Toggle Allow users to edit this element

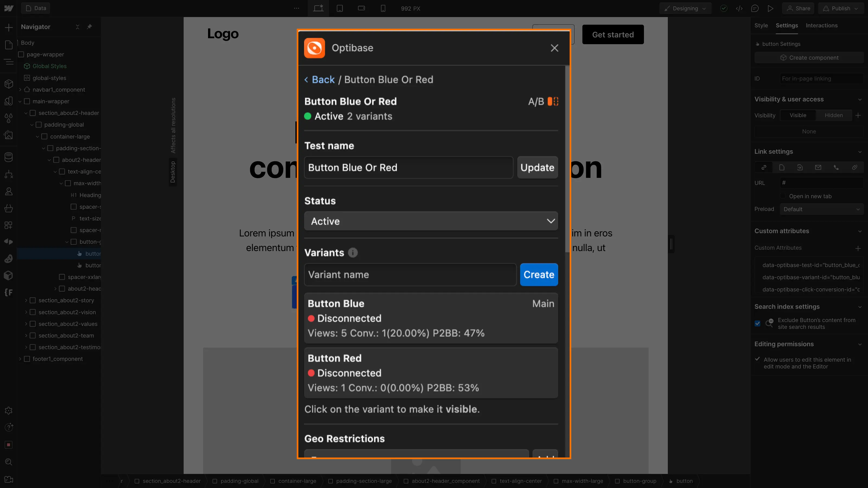click(x=758, y=359)
